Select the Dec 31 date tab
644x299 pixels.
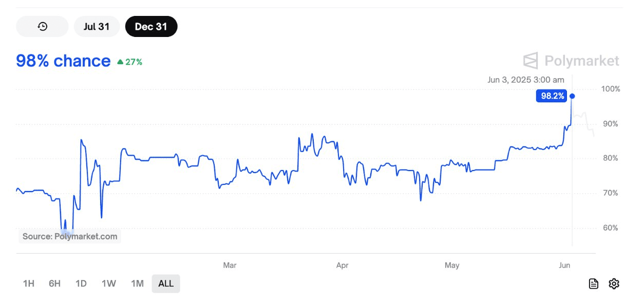(151, 27)
